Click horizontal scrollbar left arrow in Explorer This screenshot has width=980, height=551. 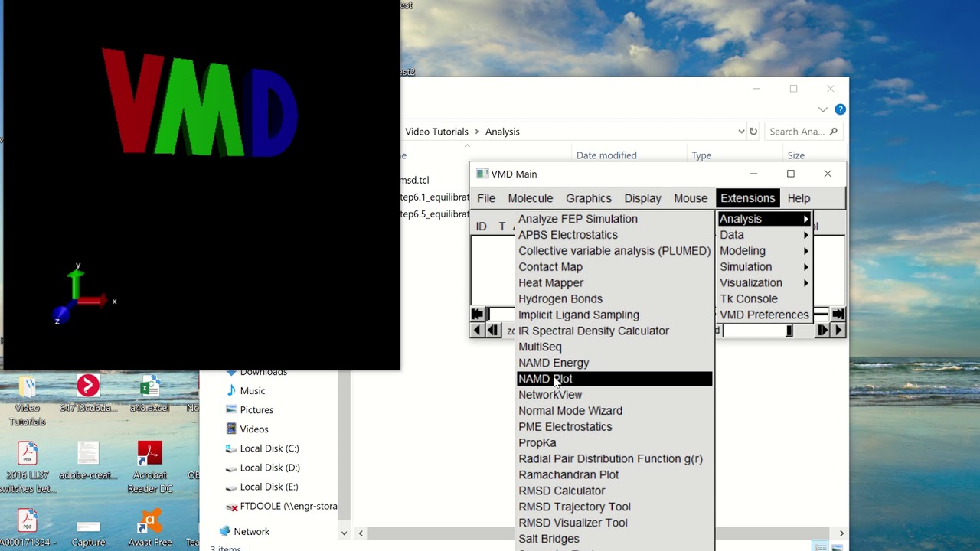point(361,533)
